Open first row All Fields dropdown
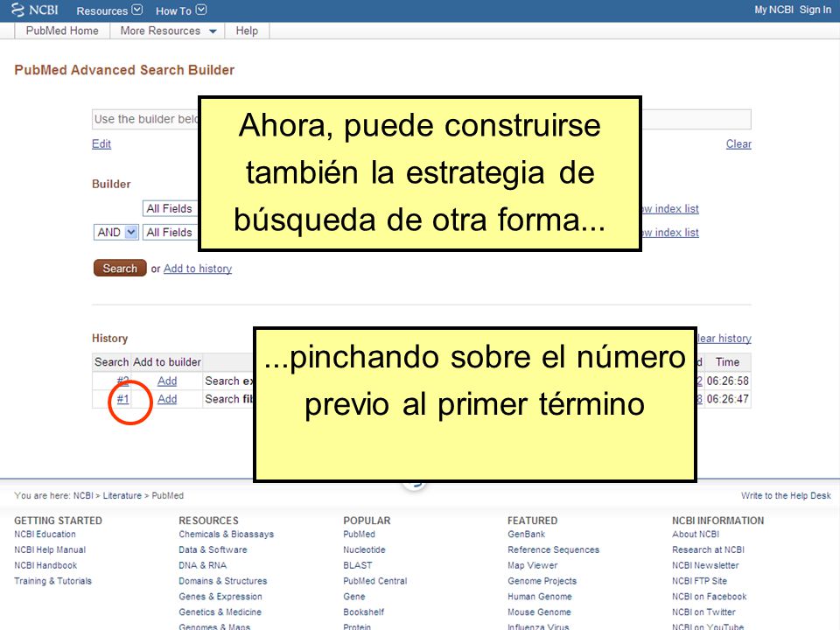Screen dimensions: 840x630 [x=171, y=208]
